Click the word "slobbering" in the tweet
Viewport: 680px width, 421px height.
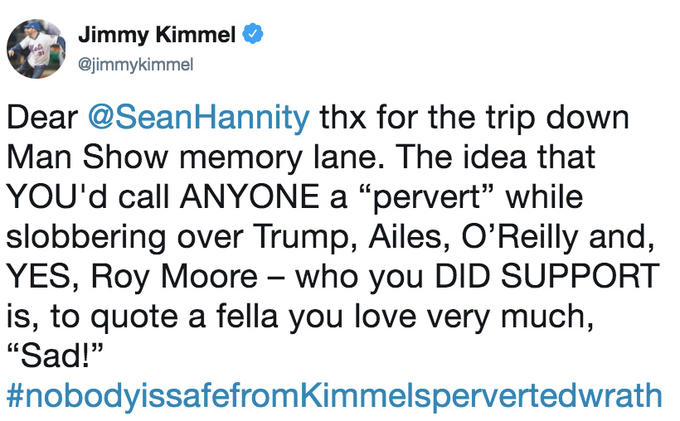point(86,237)
